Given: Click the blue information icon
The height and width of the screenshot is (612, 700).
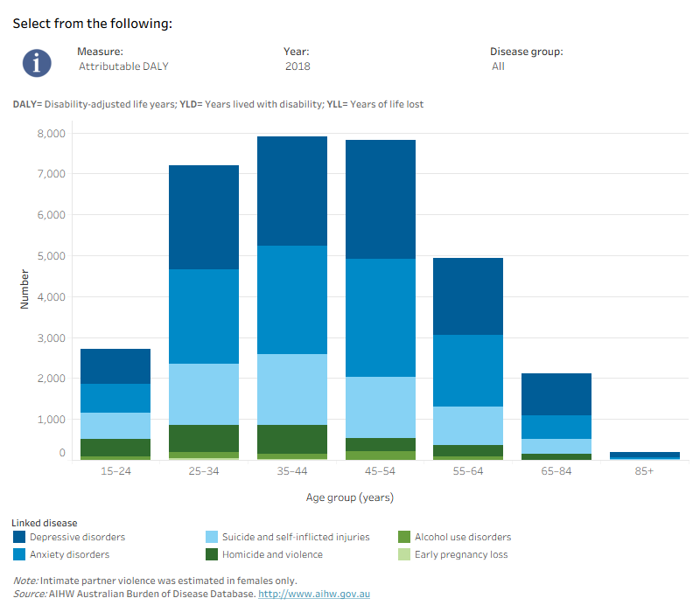Looking at the screenshot, I should point(37,63).
